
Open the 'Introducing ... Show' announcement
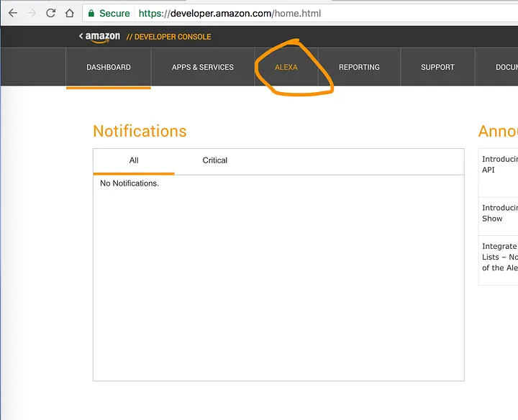[498, 216]
